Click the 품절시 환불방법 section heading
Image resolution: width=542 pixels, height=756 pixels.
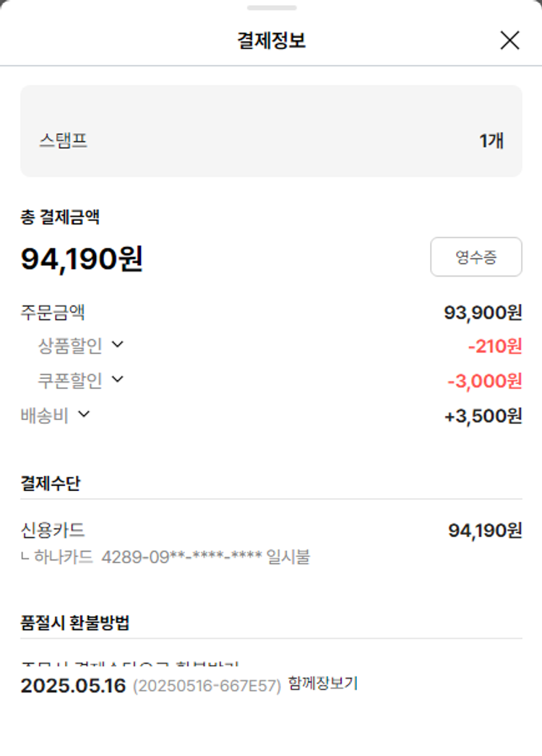click(x=75, y=623)
